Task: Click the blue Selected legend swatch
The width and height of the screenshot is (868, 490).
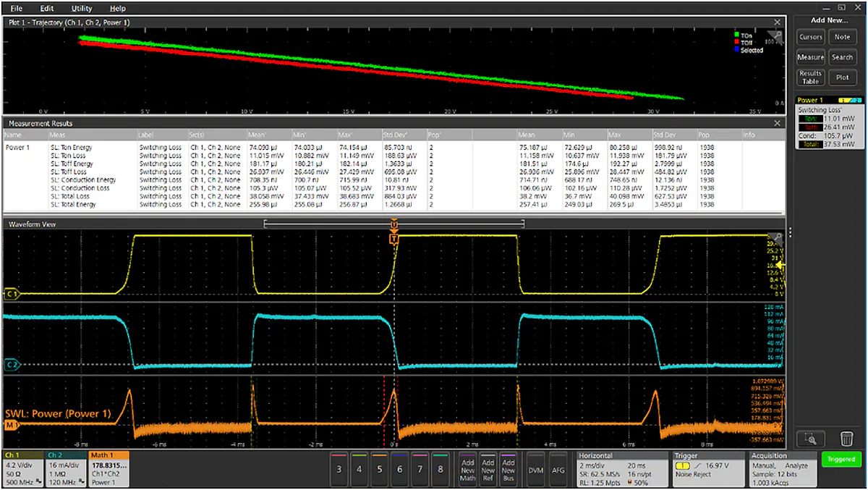Action: [x=736, y=51]
